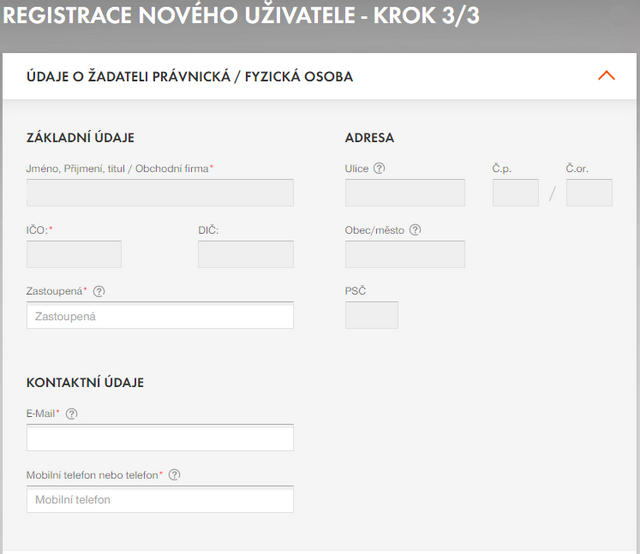Collapse the Údaje o žadateli section chevron
This screenshot has height=554, width=640.
point(605,76)
